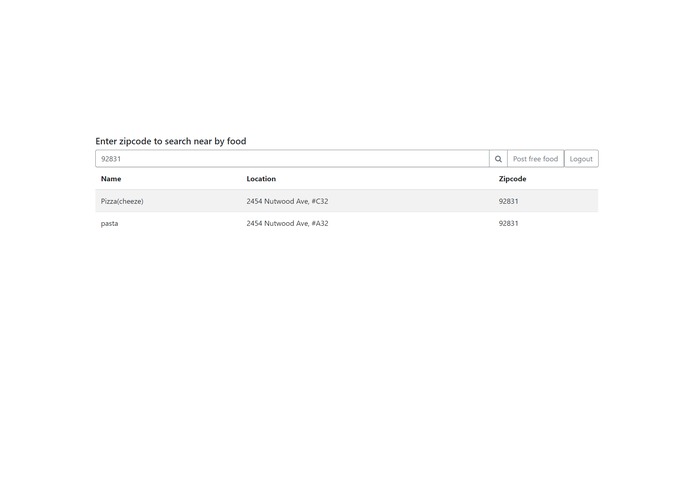695x494 pixels.
Task: Select the Pizza(cheeze) name cell
Action: [122, 201]
